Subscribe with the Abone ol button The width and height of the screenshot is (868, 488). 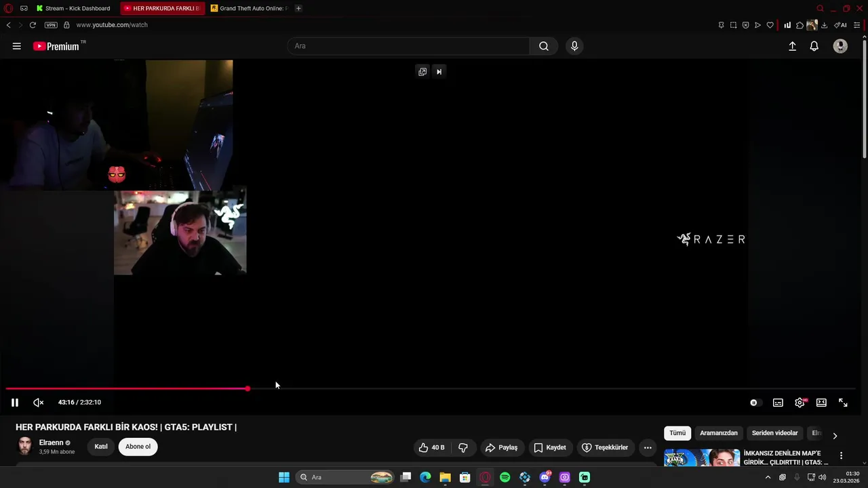click(138, 447)
